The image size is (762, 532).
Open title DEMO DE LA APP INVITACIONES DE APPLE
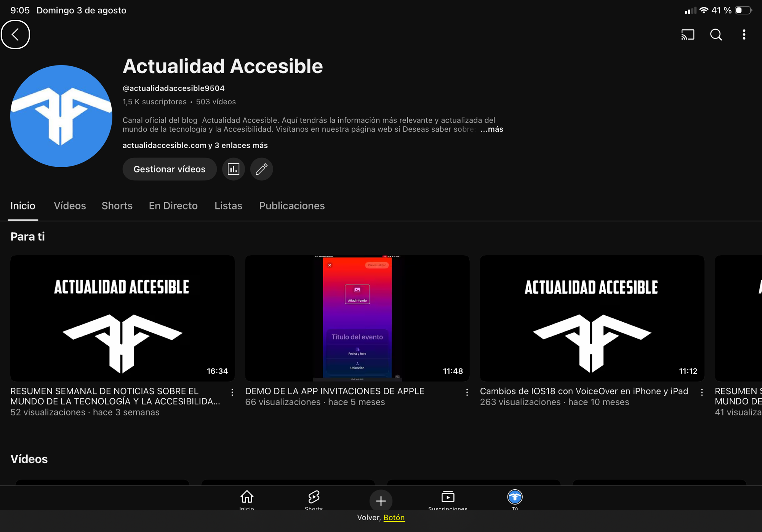point(335,391)
